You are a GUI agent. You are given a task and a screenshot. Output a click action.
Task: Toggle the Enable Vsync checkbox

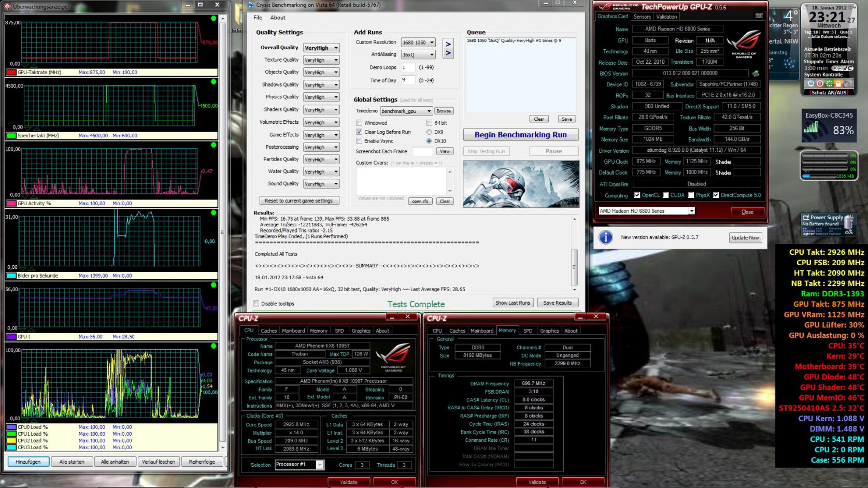[359, 141]
